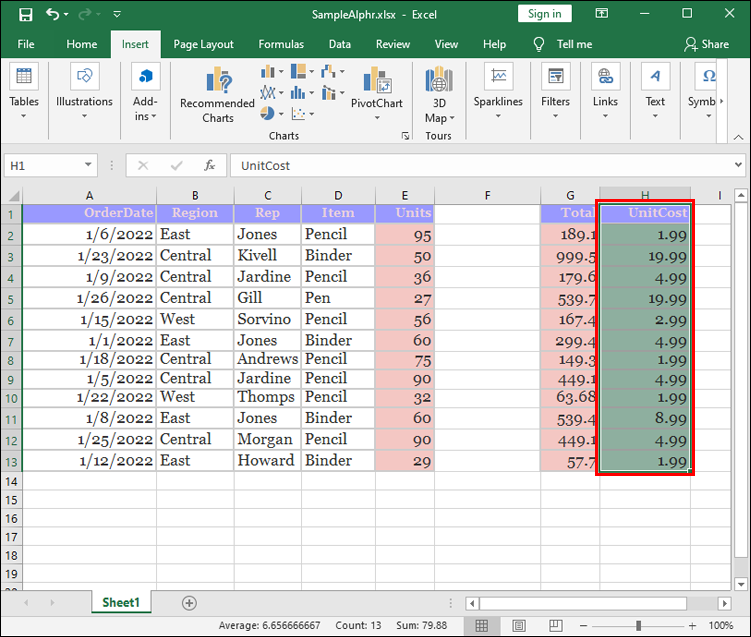Open the Formulas ribbon tab
The height and width of the screenshot is (637, 751).
pyautogui.click(x=281, y=44)
